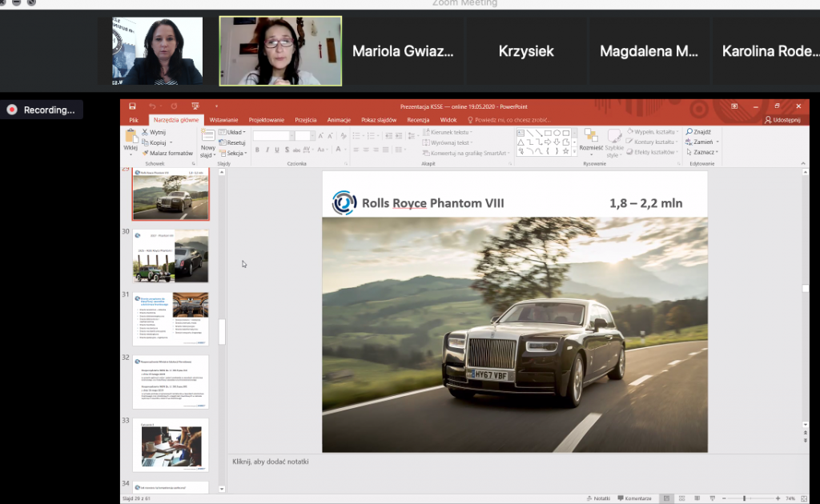820x504 pixels.
Task: Click the zoom slider in status bar
Action: tap(744, 498)
